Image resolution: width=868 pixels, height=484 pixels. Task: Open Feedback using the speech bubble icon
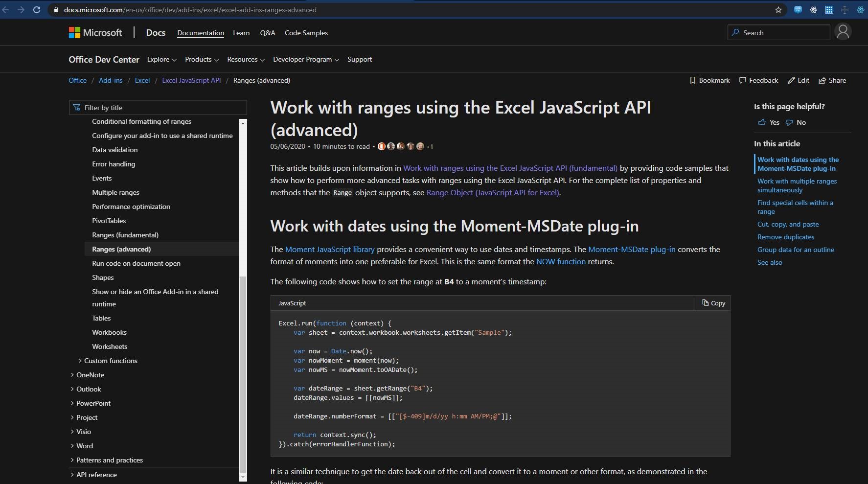coord(759,80)
